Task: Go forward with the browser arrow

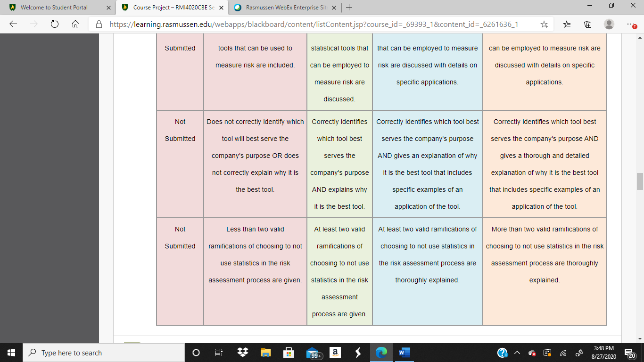Action: 33,24
